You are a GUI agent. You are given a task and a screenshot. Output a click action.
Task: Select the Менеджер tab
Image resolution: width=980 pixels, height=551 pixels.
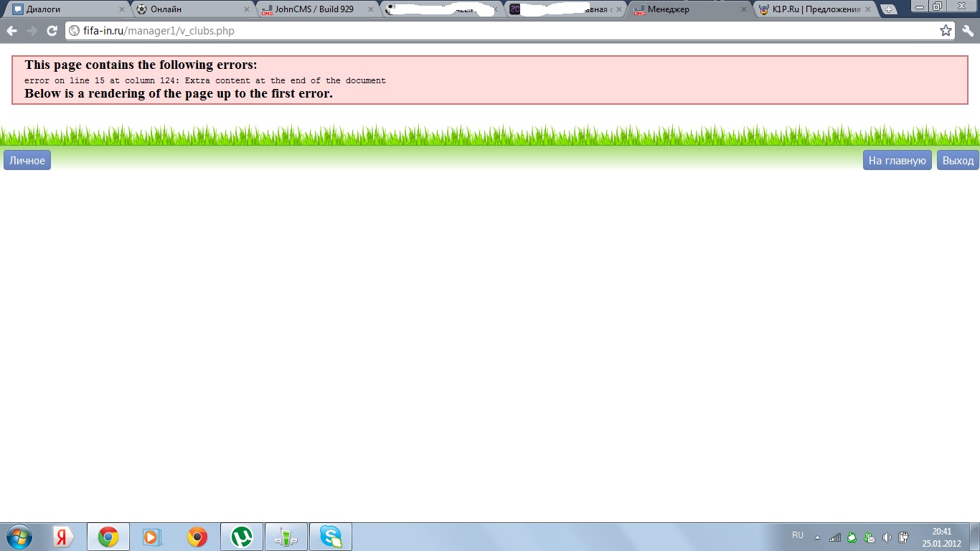coord(691,9)
